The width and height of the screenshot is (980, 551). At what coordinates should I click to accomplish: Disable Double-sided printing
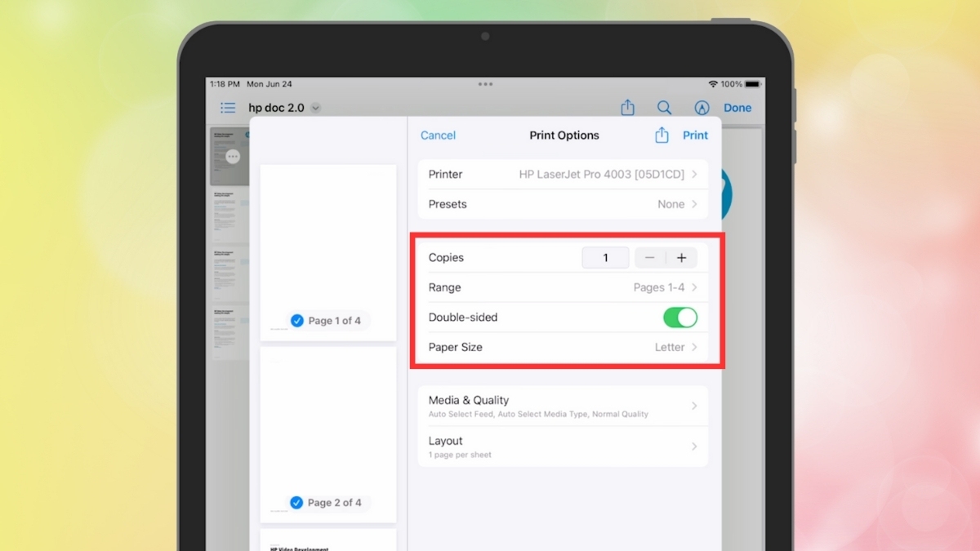(x=680, y=318)
